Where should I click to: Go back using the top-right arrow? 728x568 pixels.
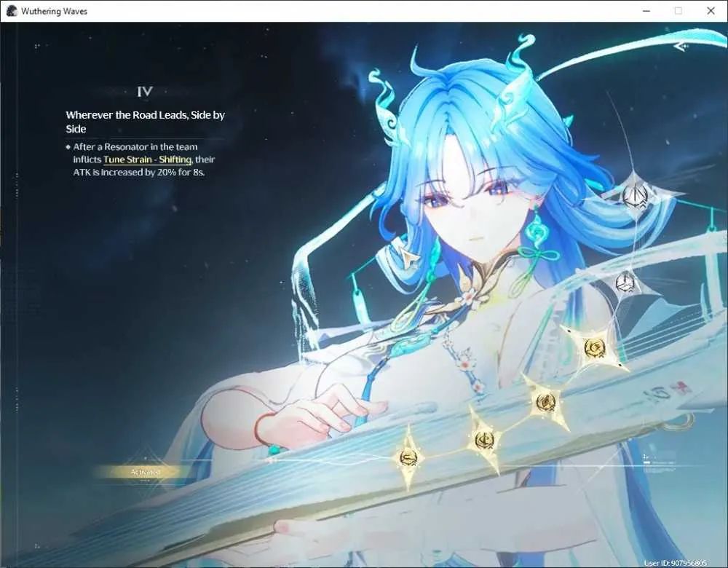tap(681, 47)
